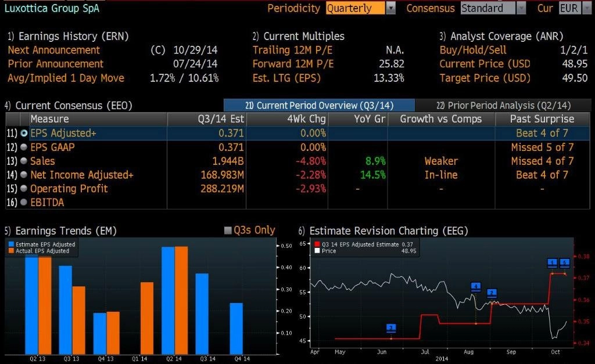Click the Weaker rating in Sales row
This screenshot has width=595, height=364.
pyautogui.click(x=441, y=161)
